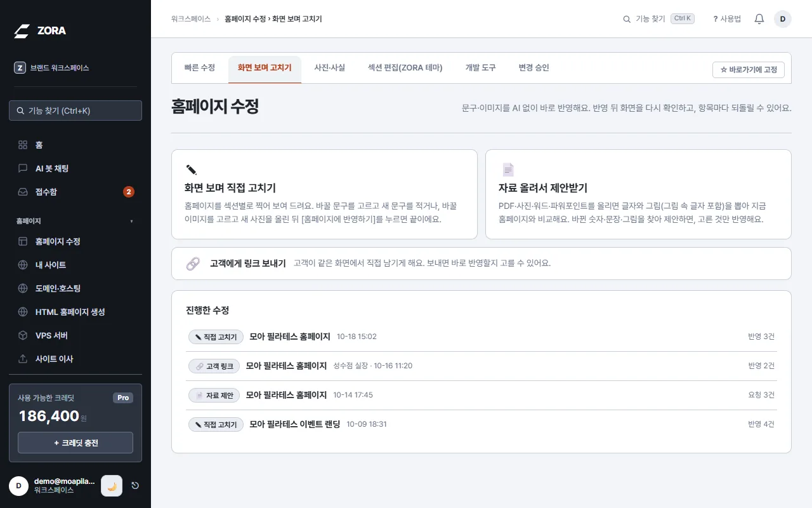Click the ZORA logo icon
Viewport: 812px width, 508px height.
(x=22, y=31)
